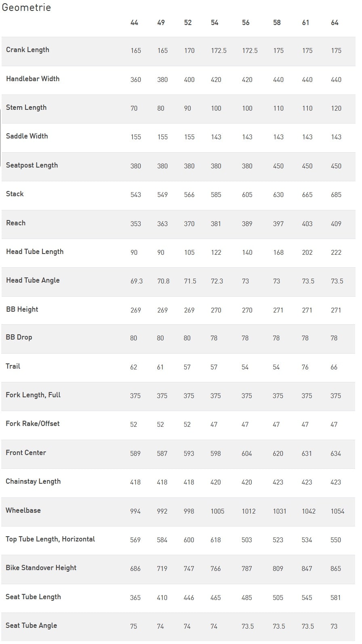Select the Bike Standover Height row label
Viewport: 362px width, 644px height.
41,568
